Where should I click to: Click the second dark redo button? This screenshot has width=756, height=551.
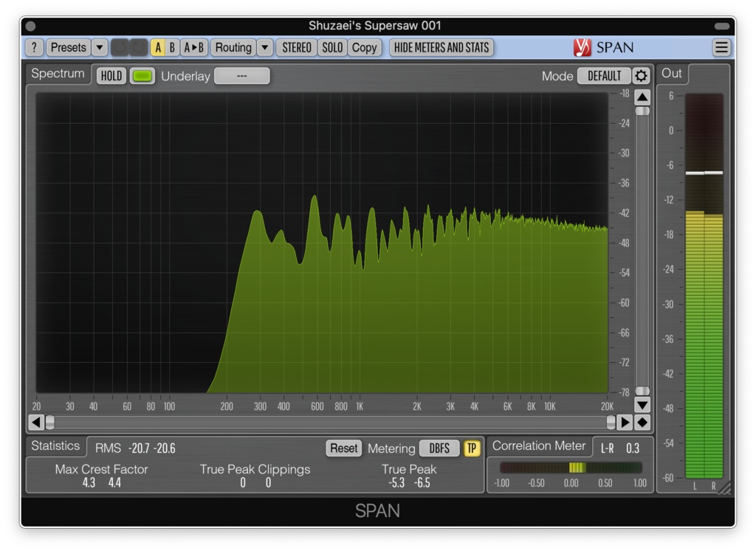coord(139,48)
